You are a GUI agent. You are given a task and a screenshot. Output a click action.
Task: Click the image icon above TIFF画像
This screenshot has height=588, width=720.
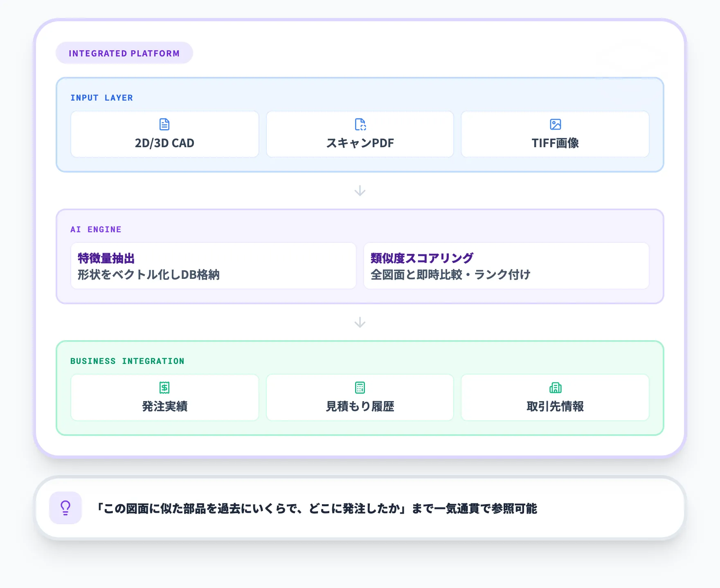pos(555,124)
